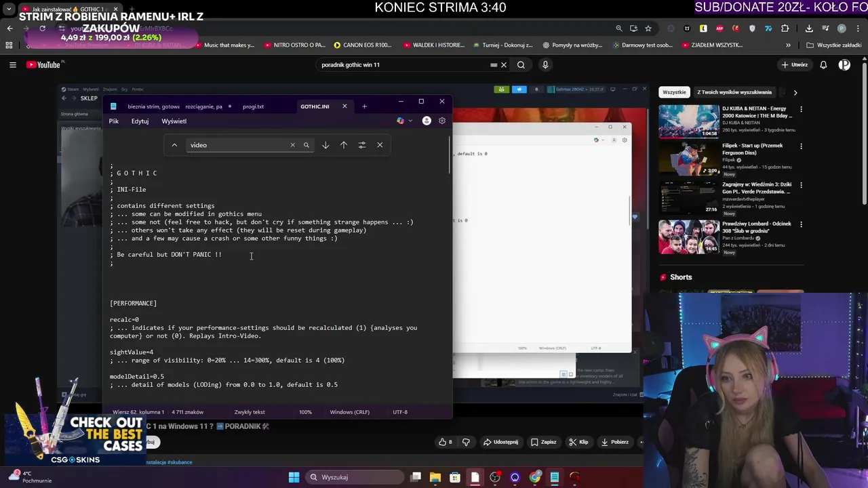Open 'Music that makes y...' bookmark
Screen dimensions: 868x488
click(x=224, y=45)
